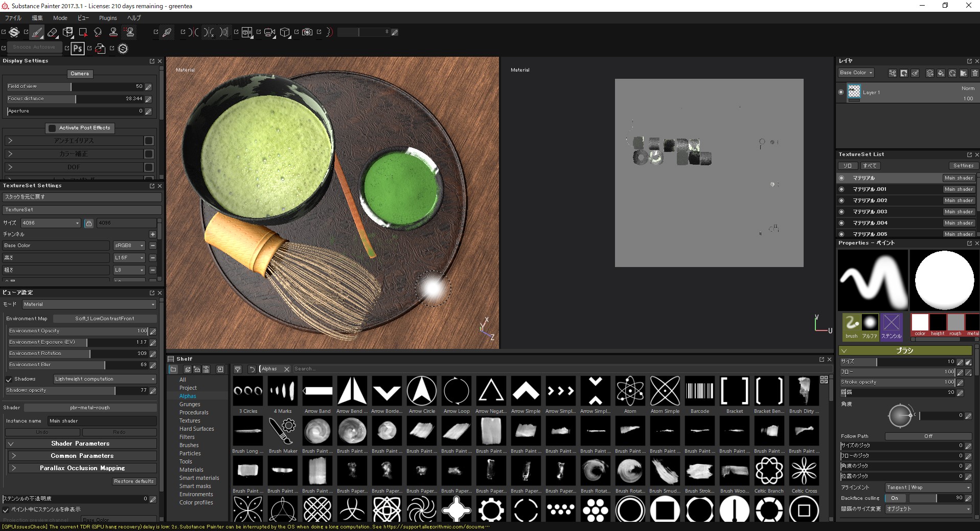980x531 pixels.
Task: Open the Plugins menu
Action: pos(108,18)
